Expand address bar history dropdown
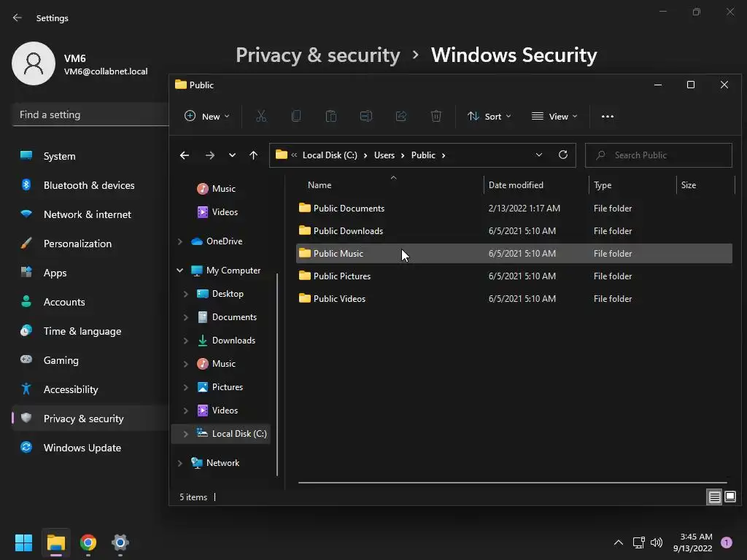Image resolution: width=747 pixels, height=560 pixels. (539, 155)
